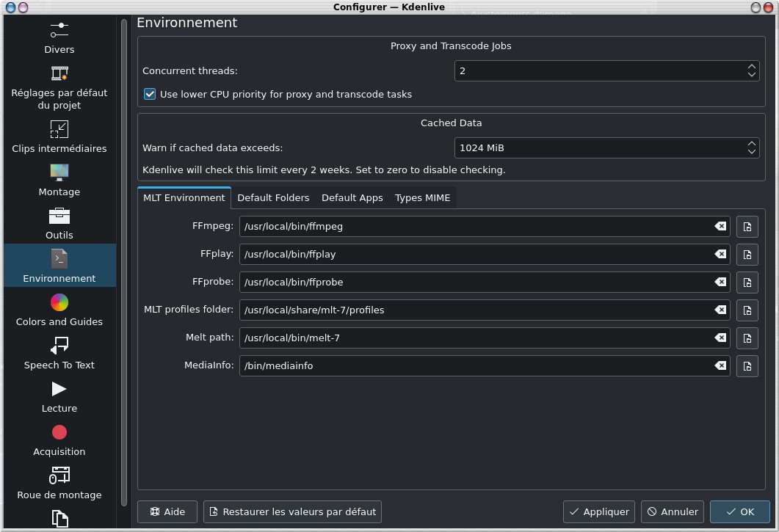Click the title bar top-left window menu button

pyautogui.click(x=10, y=7)
